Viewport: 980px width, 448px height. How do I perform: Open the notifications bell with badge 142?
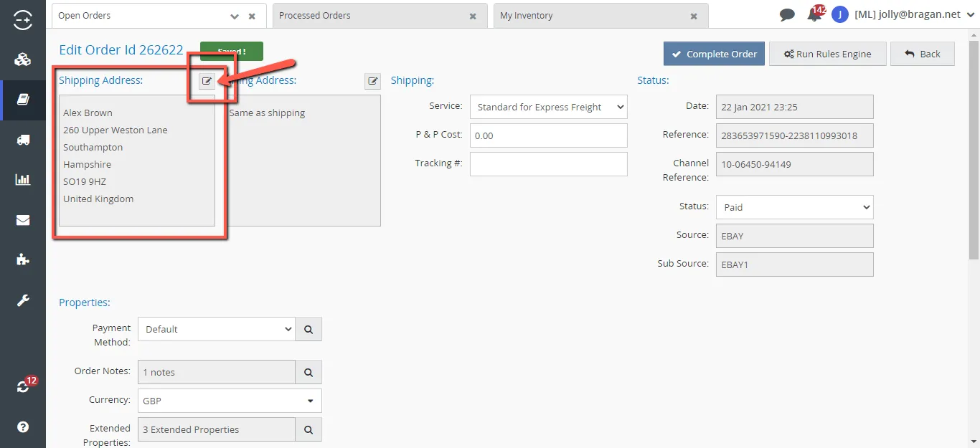pyautogui.click(x=815, y=14)
